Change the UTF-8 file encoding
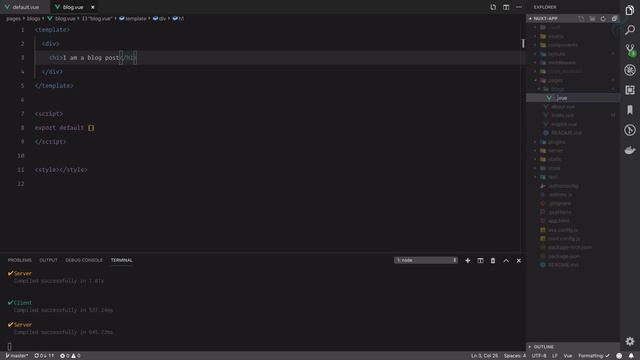 [539, 356]
